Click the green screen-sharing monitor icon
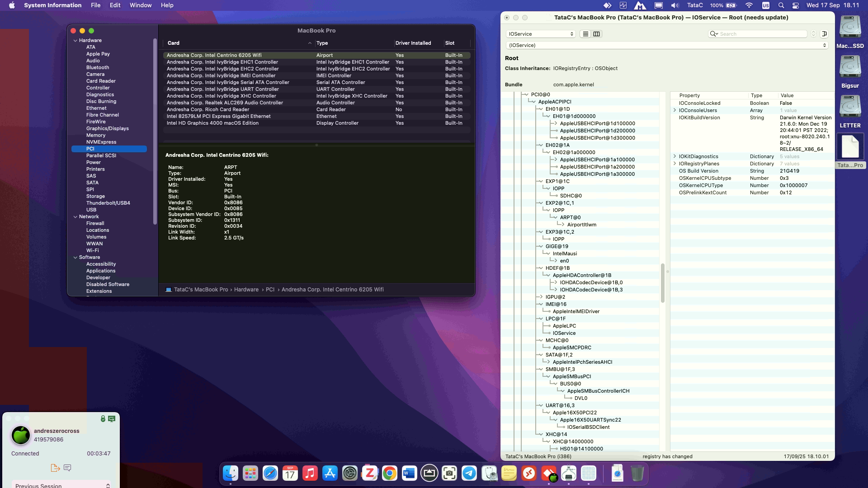Screen dimensions: 868x488 coord(112,419)
